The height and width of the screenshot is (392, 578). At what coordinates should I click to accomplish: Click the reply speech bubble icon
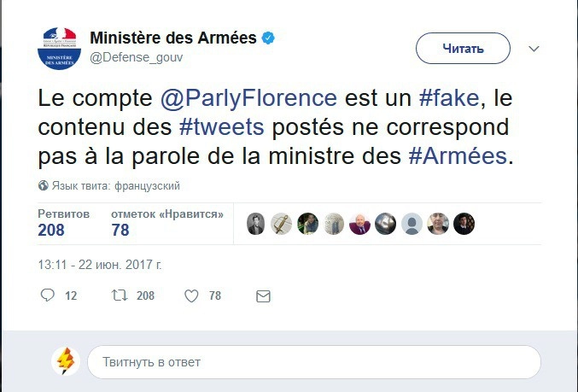click(x=48, y=295)
